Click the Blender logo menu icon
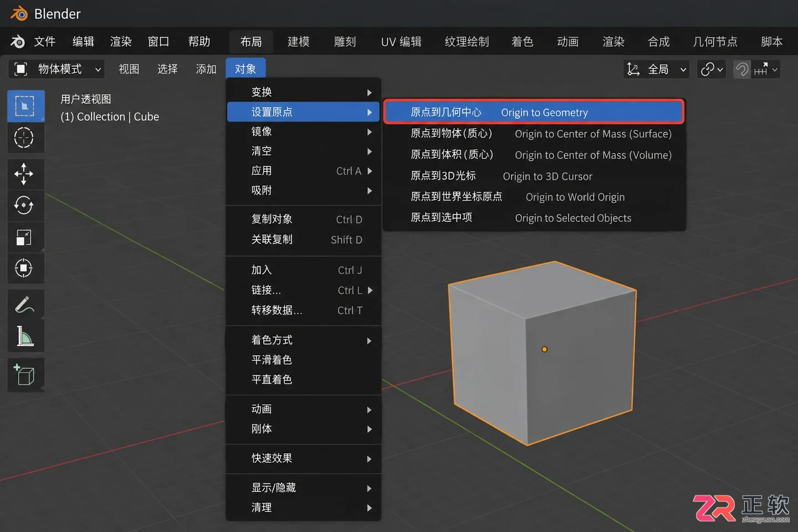 pyautogui.click(x=18, y=42)
